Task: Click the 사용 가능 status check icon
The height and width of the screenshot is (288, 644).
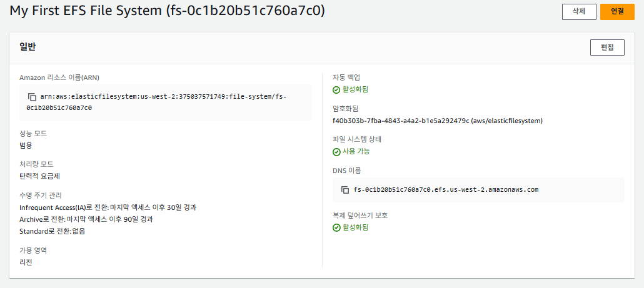Action: tap(336, 151)
